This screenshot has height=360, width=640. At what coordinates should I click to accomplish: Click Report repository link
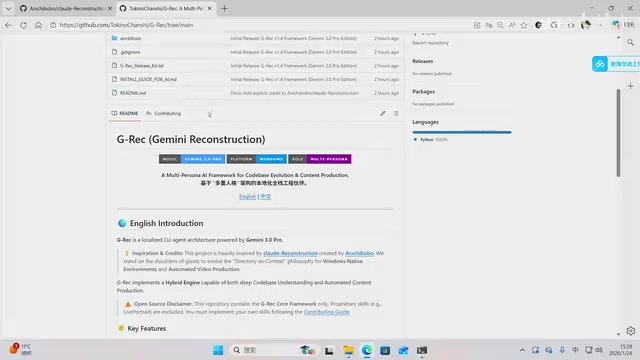click(x=430, y=43)
